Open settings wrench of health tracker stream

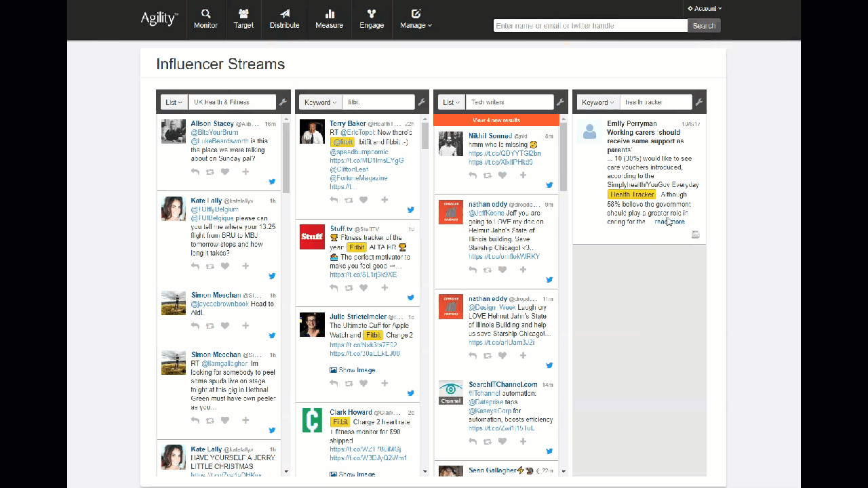tap(699, 102)
